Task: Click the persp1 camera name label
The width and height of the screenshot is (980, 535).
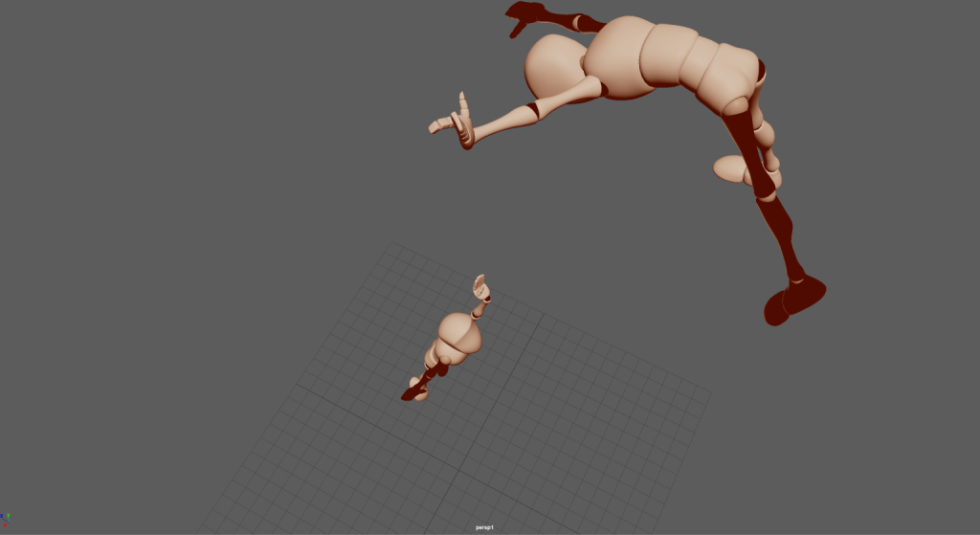Action: [484, 527]
